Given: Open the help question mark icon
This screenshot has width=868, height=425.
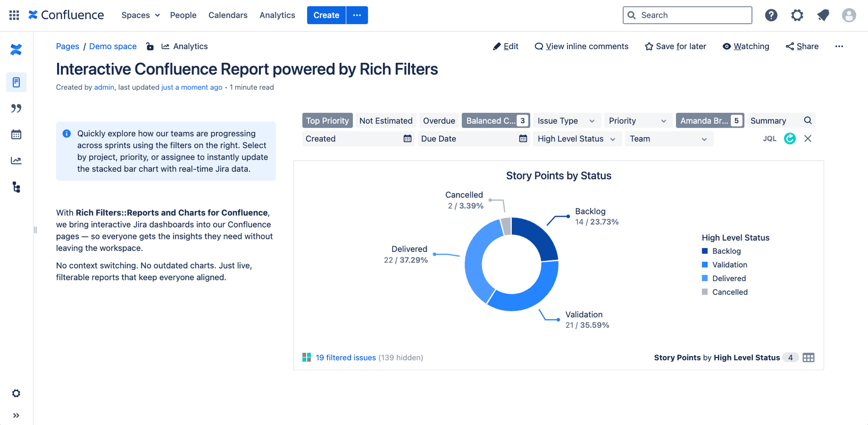Looking at the screenshot, I should [x=771, y=15].
